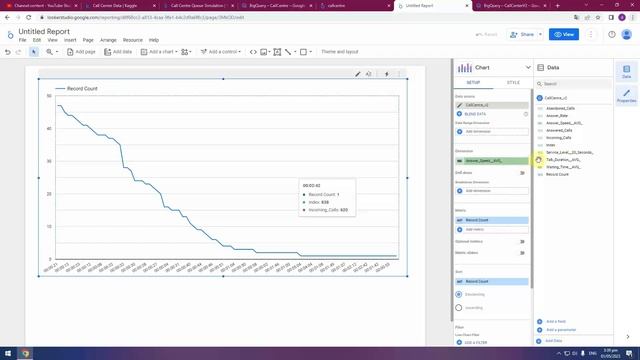640x360 pixels.
Task: Click the Record Count metric chip
Action: pos(492,220)
